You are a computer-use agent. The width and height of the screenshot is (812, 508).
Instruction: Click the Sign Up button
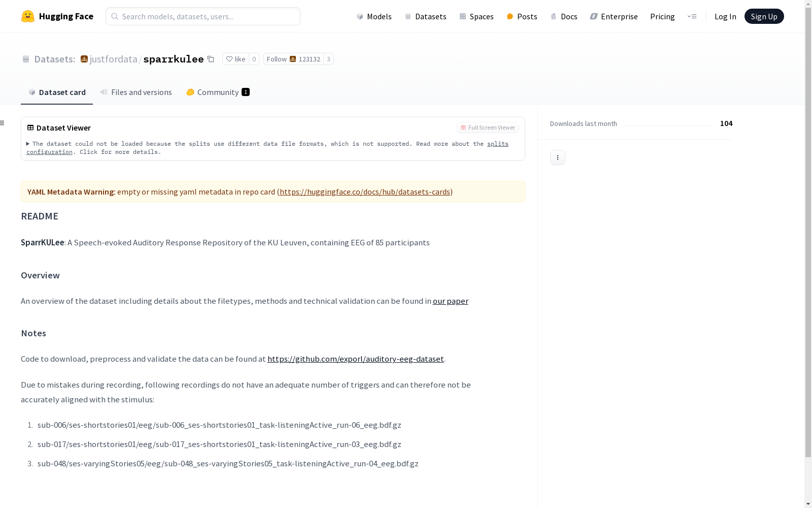[x=764, y=16]
